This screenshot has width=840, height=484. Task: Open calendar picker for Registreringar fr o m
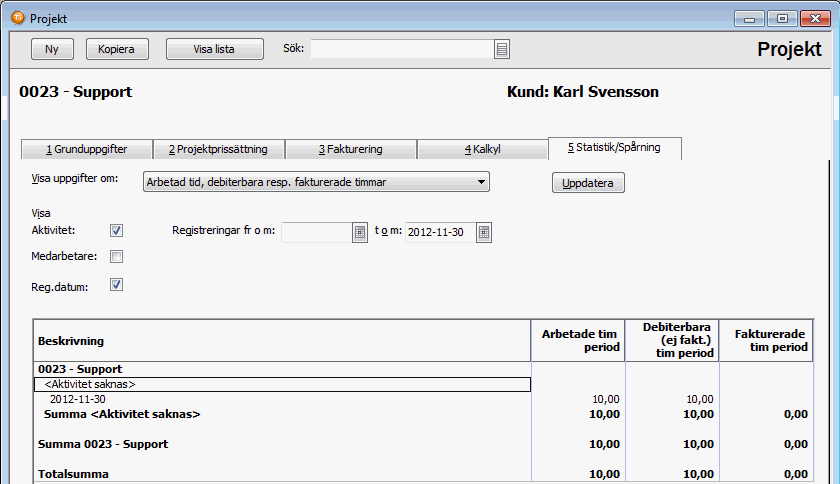pyautogui.click(x=360, y=232)
